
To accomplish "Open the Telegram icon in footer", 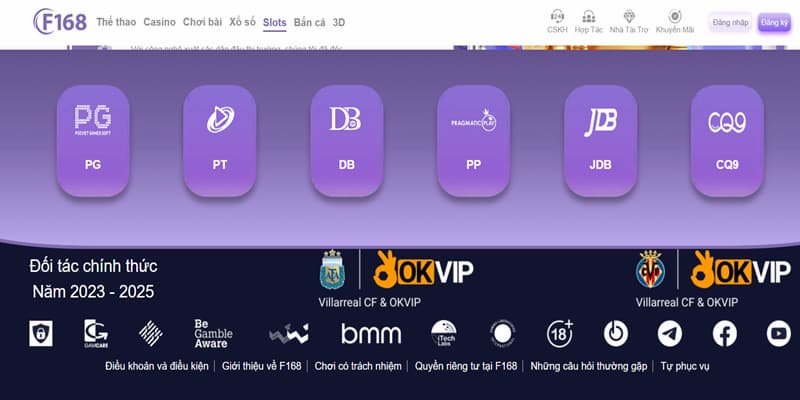I will (x=670, y=333).
